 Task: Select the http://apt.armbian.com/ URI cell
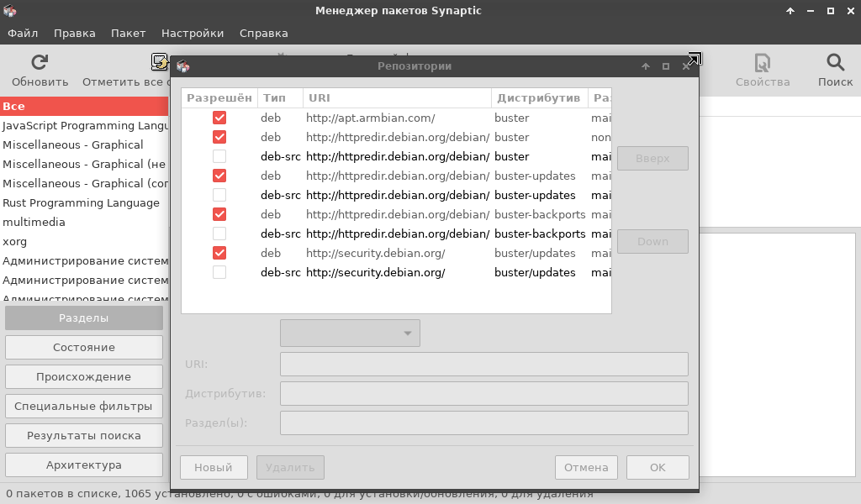(x=371, y=118)
